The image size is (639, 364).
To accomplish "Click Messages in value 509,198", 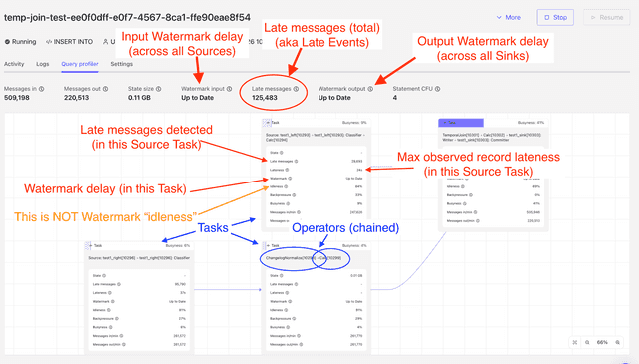I will point(17,98).
